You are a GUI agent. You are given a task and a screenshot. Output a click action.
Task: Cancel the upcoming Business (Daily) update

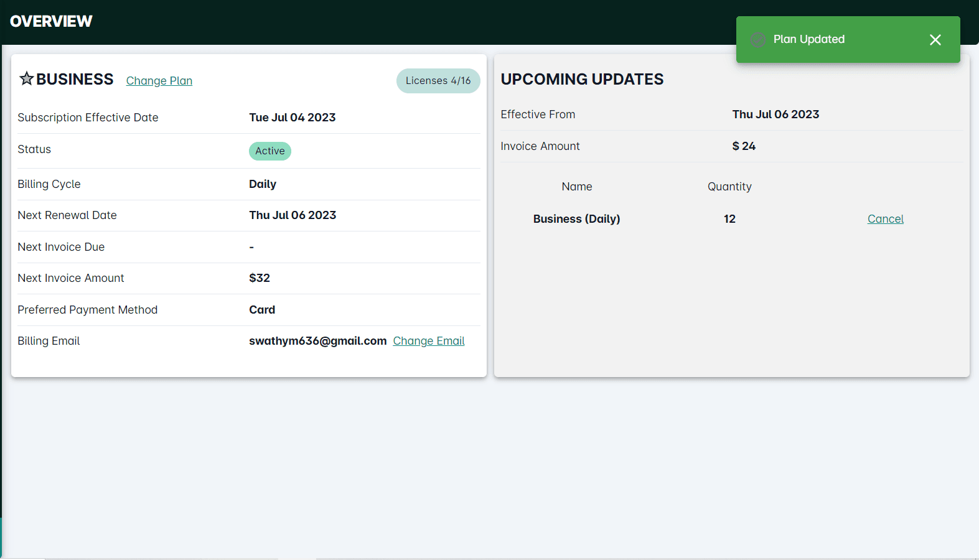coord(885,219)
